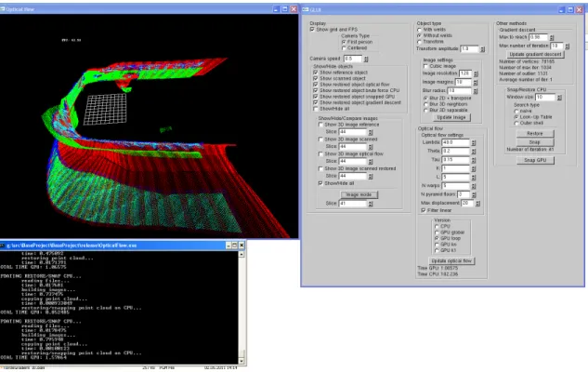Select CPU version

(x=437, y=226)
